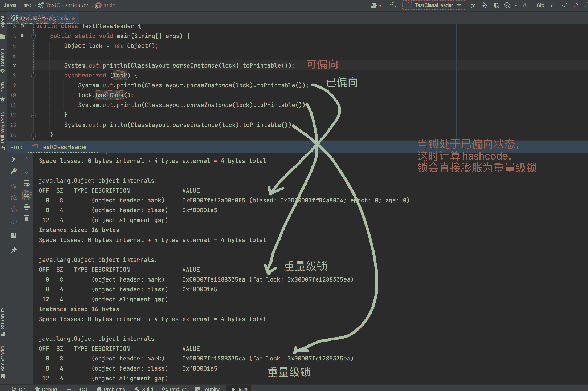Open Commit tool window

3,60
